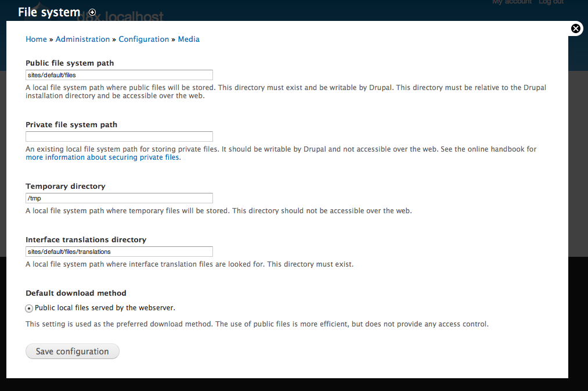This screenshot has width=588, height=391.
Task: Go to Home breadcrumb link
Action: [x=36, y=40]
